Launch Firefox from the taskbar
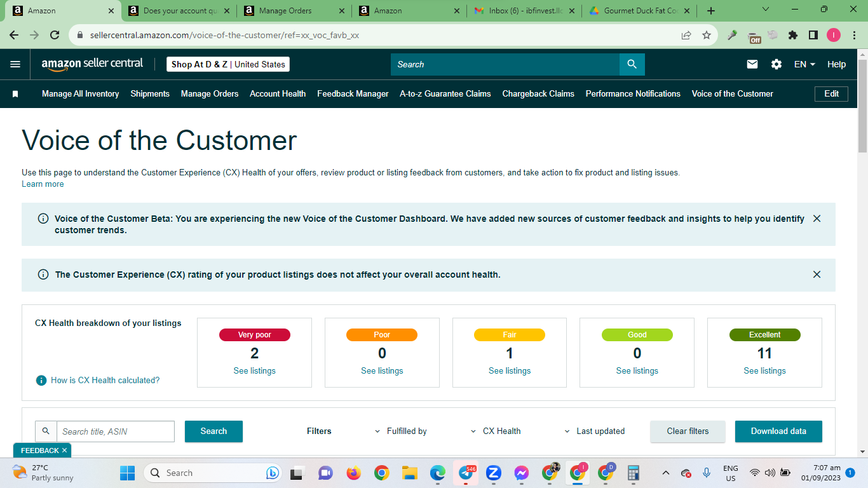The image size is (868, 488). [x=353, y=473]
